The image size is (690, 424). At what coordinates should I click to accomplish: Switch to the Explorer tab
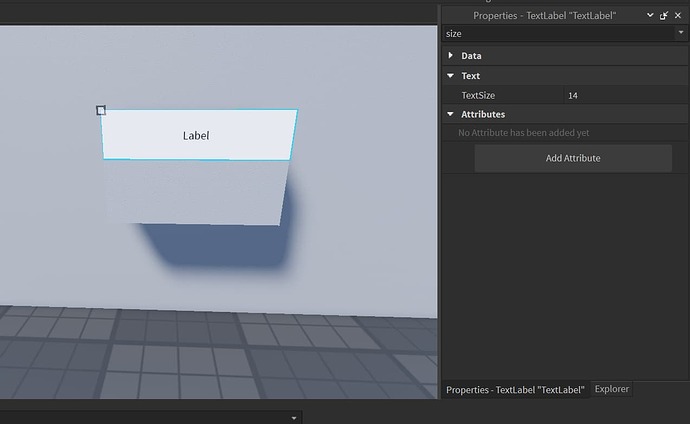tap(612, 389)
